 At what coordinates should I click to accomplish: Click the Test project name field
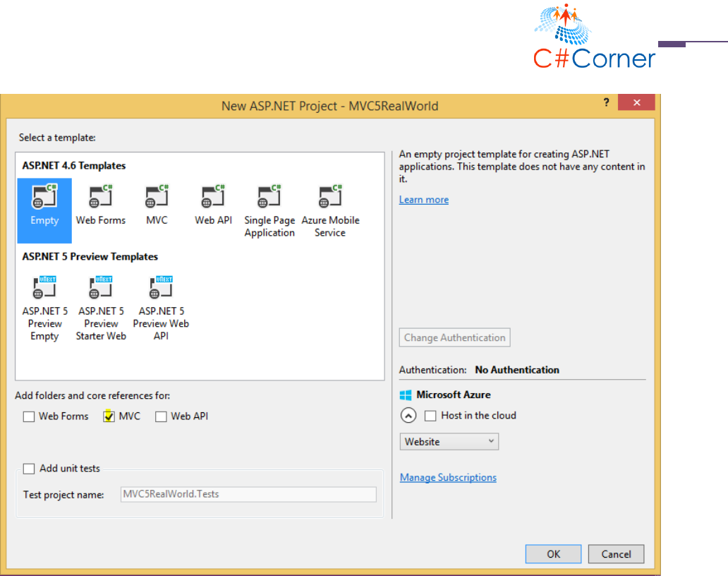point(248,494)
